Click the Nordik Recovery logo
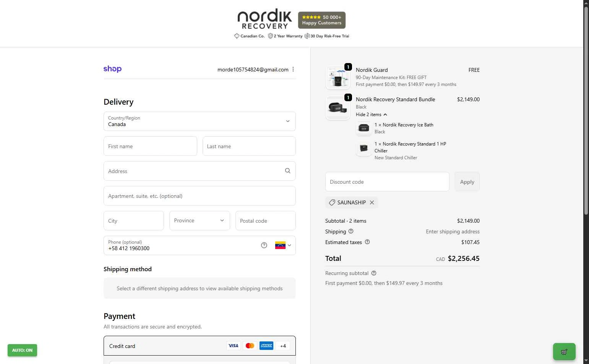Viewport: 589px width, 364px height. [264, 20]
